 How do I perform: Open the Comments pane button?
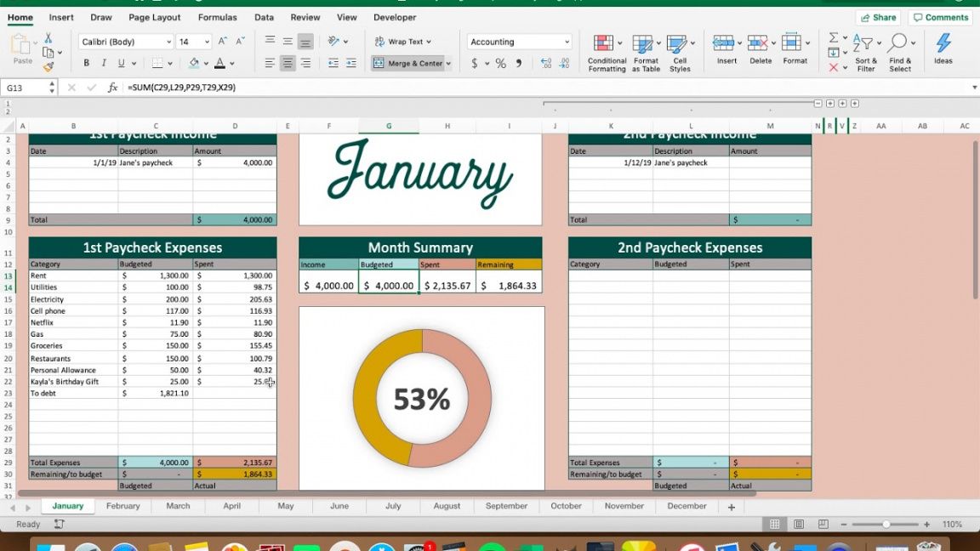point(940,17)
